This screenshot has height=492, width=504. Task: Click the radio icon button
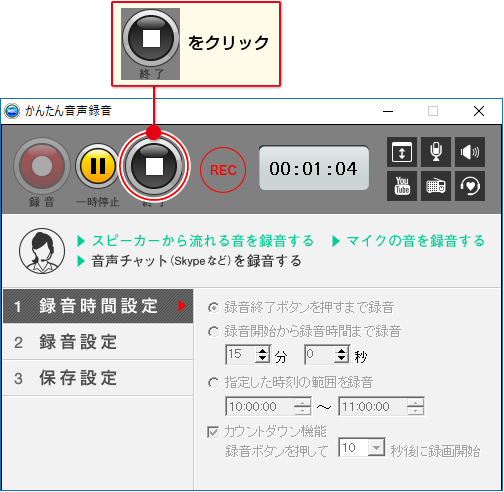point(436,186)
